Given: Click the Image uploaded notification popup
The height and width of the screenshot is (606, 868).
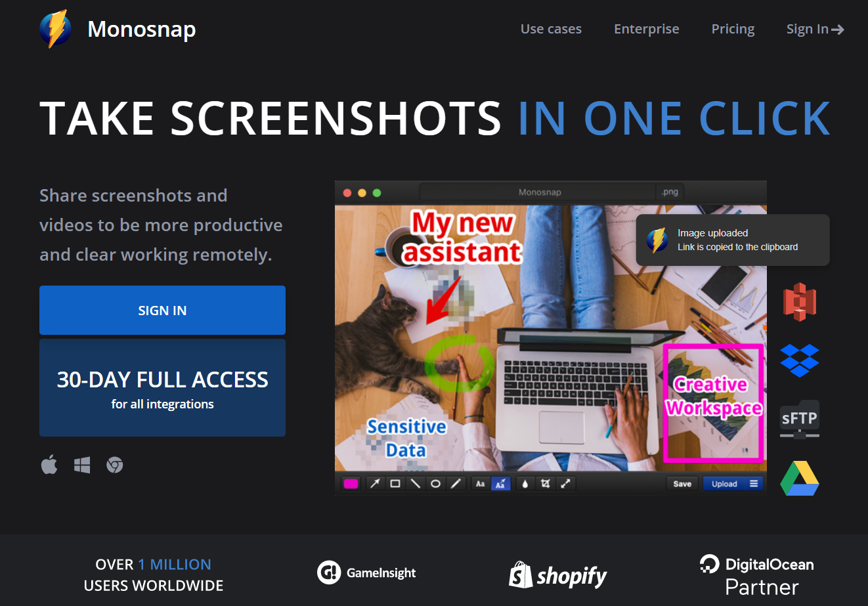Looking at the screenshot, I should click(x=733, y=240).
